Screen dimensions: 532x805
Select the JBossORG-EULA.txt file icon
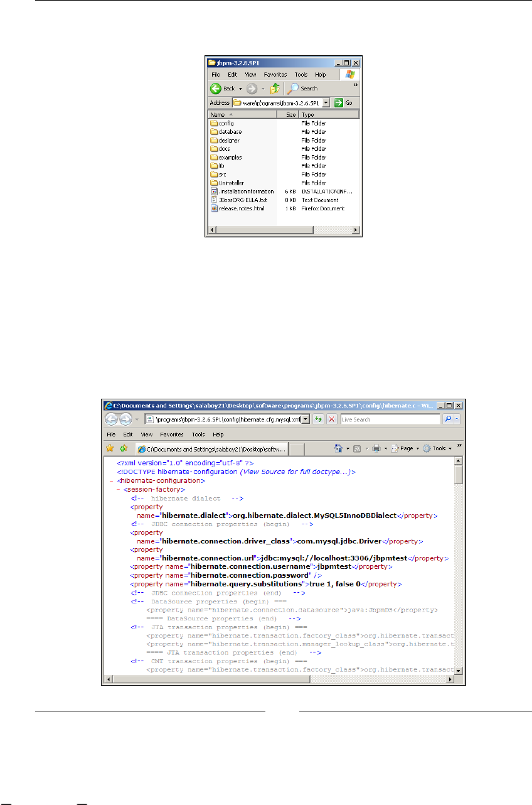coord(214,200)
